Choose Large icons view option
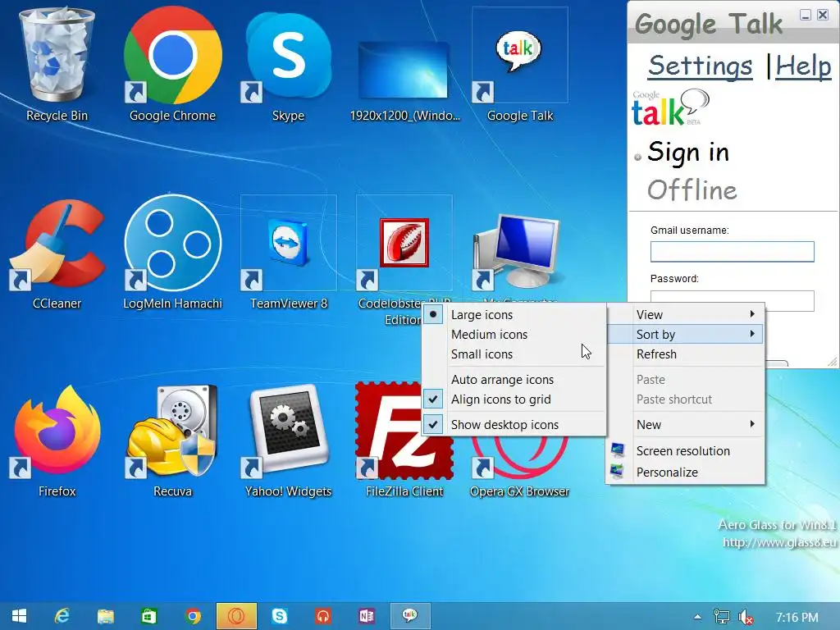The width and height of the screenshot is (840, 630). 514,314
